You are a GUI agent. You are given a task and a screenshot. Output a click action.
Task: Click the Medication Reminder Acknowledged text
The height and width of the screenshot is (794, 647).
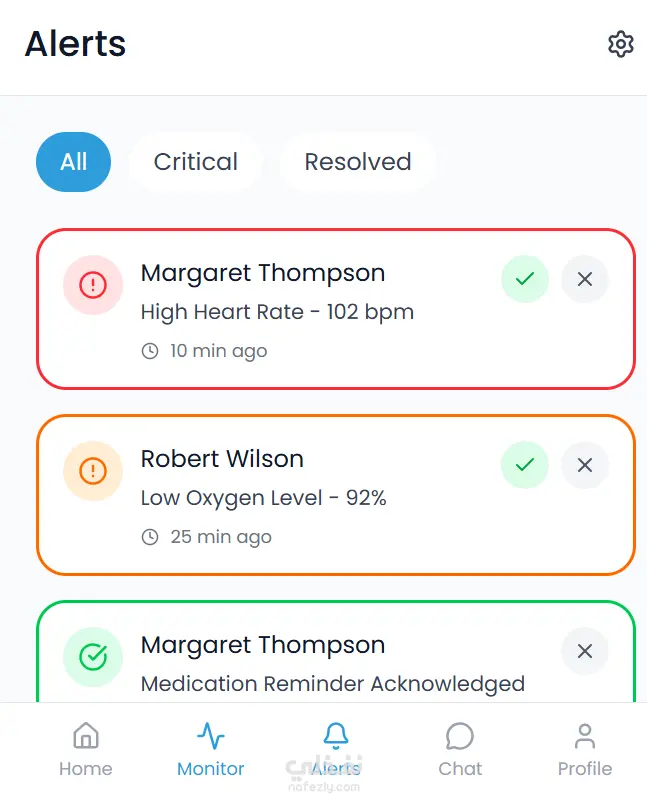333,684
